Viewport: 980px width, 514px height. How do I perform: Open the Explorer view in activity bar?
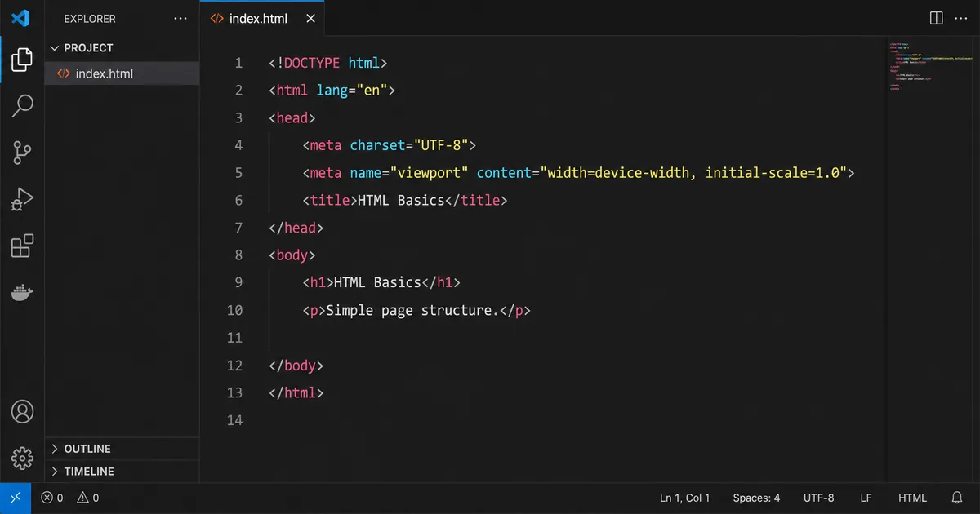point(22,59)
